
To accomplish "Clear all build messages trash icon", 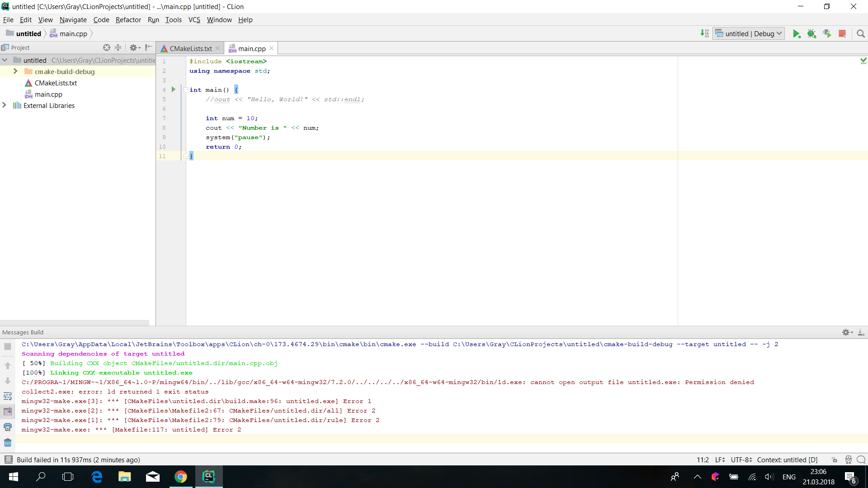I will [x=8, y=442].
